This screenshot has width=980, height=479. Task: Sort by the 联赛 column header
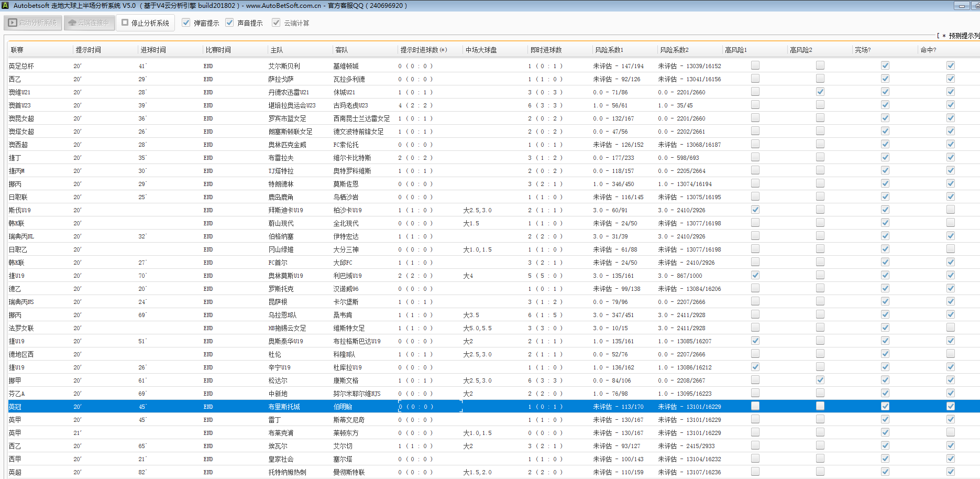tap(17, 50)
